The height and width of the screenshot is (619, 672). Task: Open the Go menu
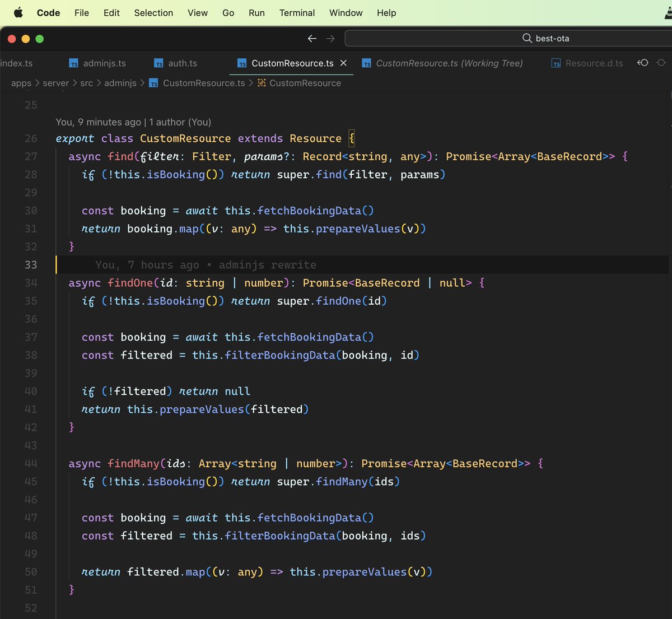tap(228, 13)
